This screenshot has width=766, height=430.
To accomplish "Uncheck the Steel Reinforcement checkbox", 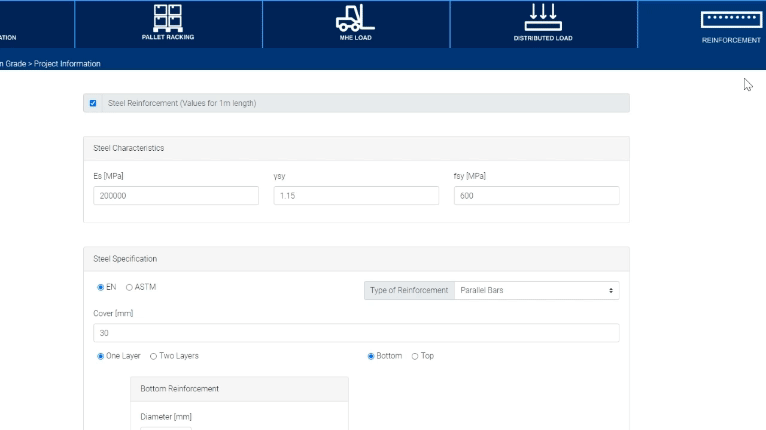I will pos(93,103).
